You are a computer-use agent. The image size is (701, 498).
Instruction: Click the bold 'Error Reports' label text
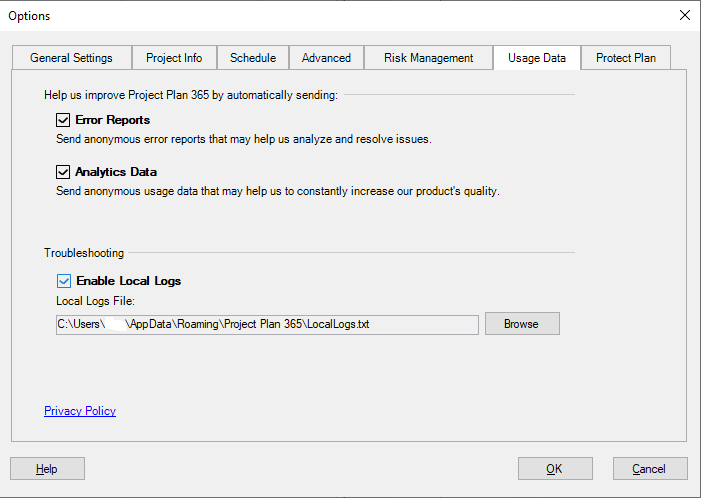point(112,120)
